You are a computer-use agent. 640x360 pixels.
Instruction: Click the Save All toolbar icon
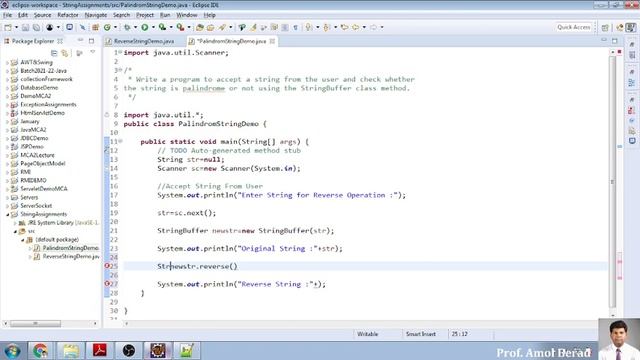(36, 27)
